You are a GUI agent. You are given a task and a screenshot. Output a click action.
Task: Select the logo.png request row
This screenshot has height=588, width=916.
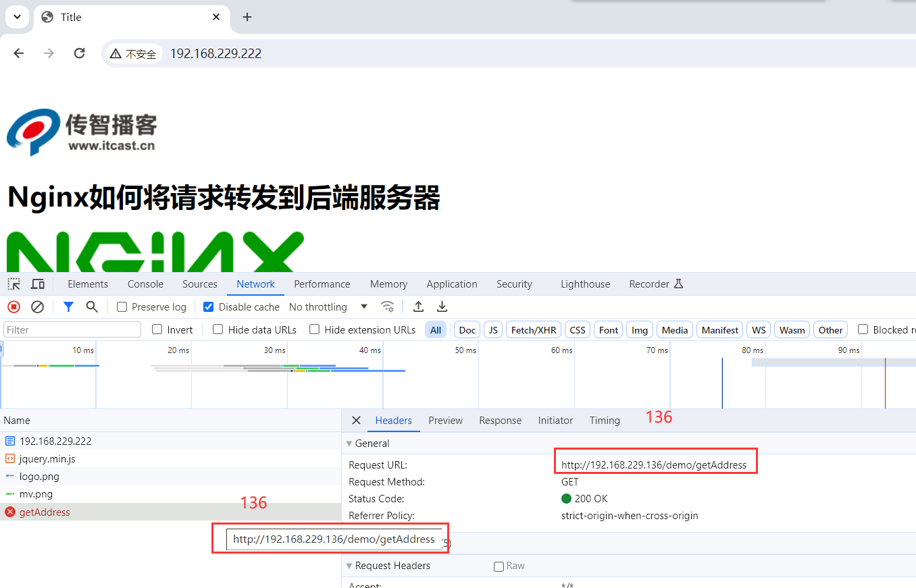pos(170,477)
